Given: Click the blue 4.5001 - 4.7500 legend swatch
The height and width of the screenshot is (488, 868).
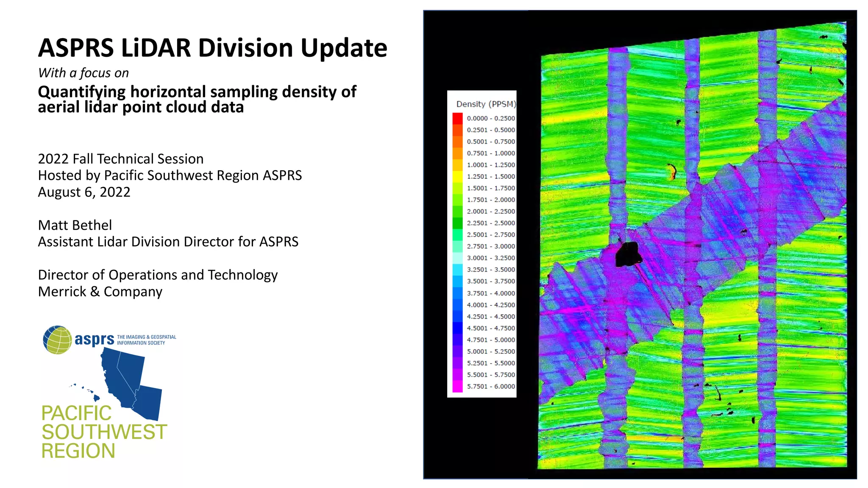Looking at the screenshot, I should [x=457, y=328].
